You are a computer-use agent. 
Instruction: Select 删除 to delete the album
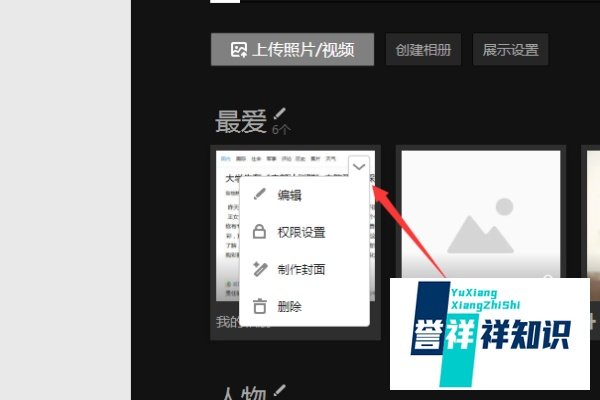click(304, 306)
